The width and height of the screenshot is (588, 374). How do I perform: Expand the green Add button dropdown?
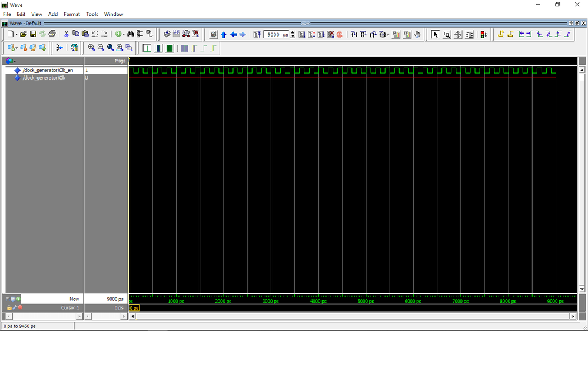tap(124, 34)
